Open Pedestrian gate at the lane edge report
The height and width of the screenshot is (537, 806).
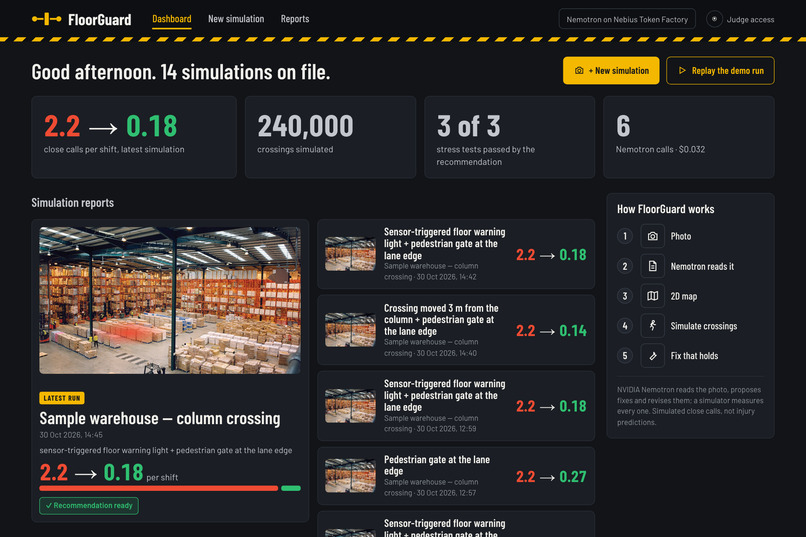click(x=456, y=476)
